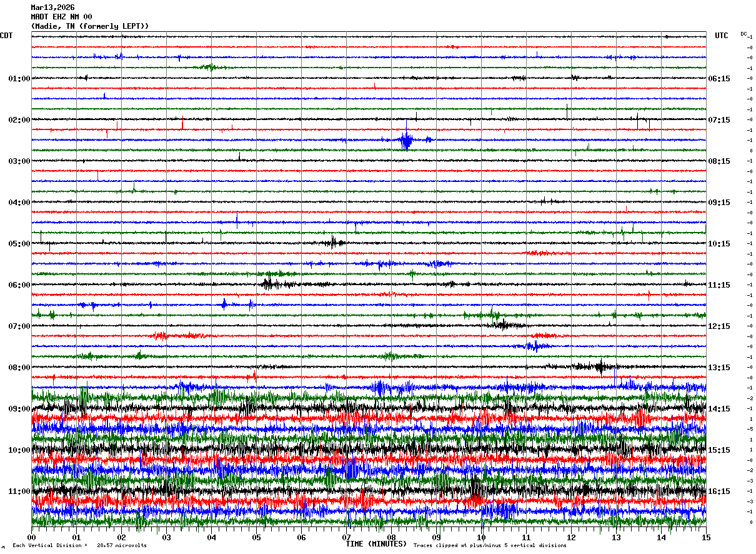Click the 06:00 CDT row label
This screenshot has height=554, width=756.
pos(19,285)
